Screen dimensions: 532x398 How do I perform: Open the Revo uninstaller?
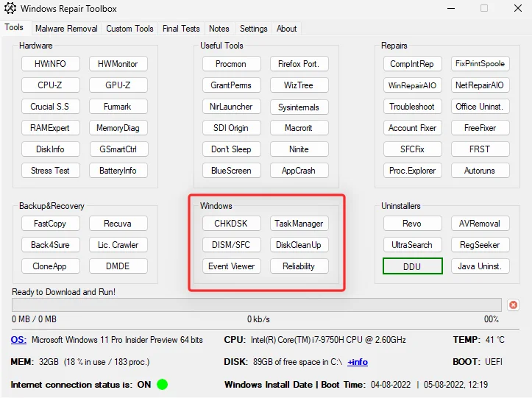tap(412, 224)
